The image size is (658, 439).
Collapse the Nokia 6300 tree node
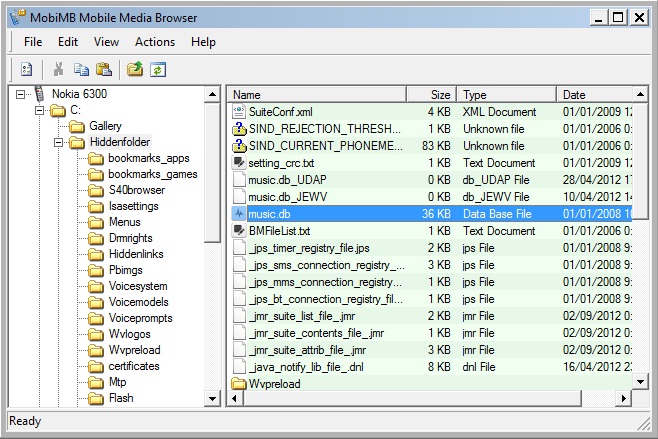click(x=20, y=94)
